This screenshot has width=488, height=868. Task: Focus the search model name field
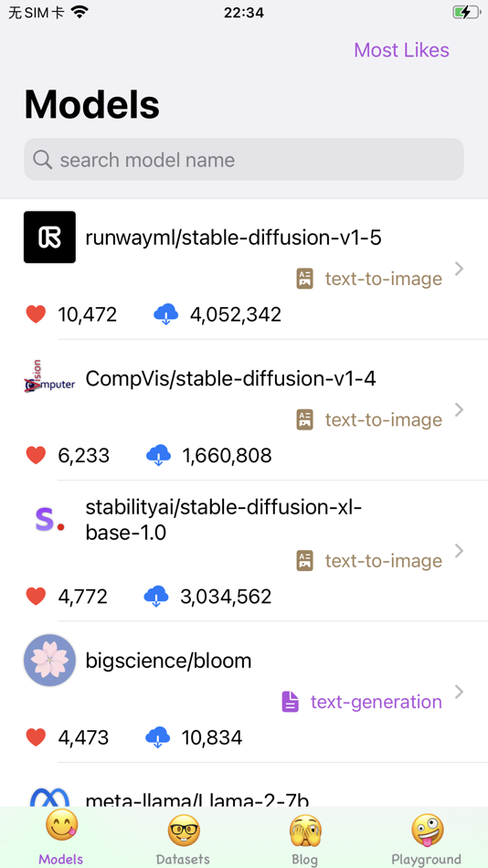244,159
